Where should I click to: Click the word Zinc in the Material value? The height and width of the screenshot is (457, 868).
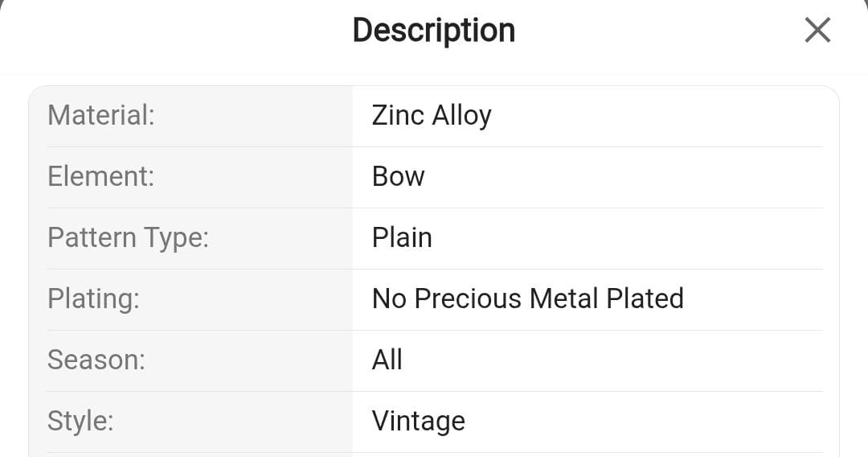tap(398, 116)
